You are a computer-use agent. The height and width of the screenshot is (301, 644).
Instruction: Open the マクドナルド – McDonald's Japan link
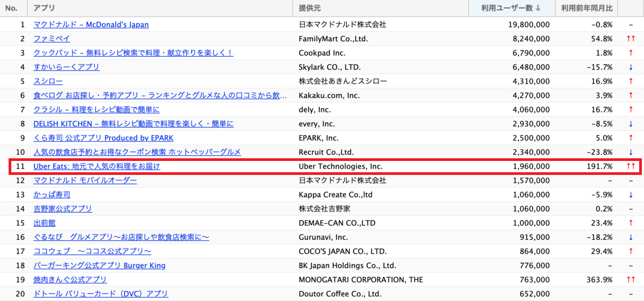(91, 25)
